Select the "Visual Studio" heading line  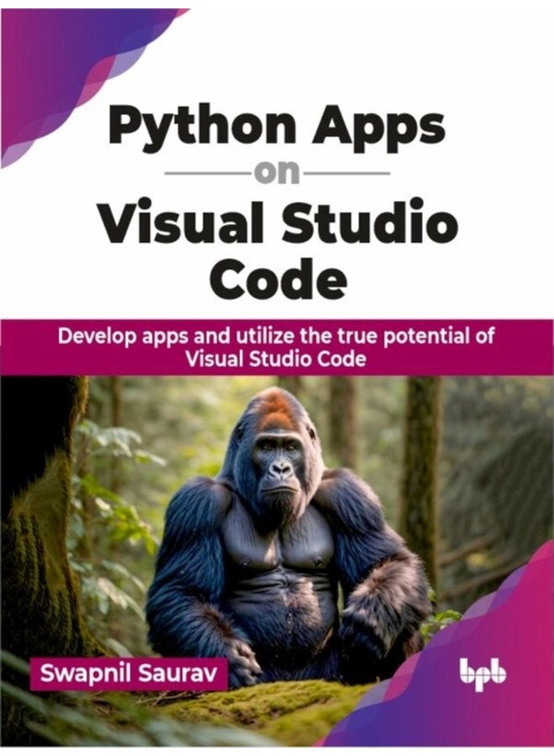point(276,223)
